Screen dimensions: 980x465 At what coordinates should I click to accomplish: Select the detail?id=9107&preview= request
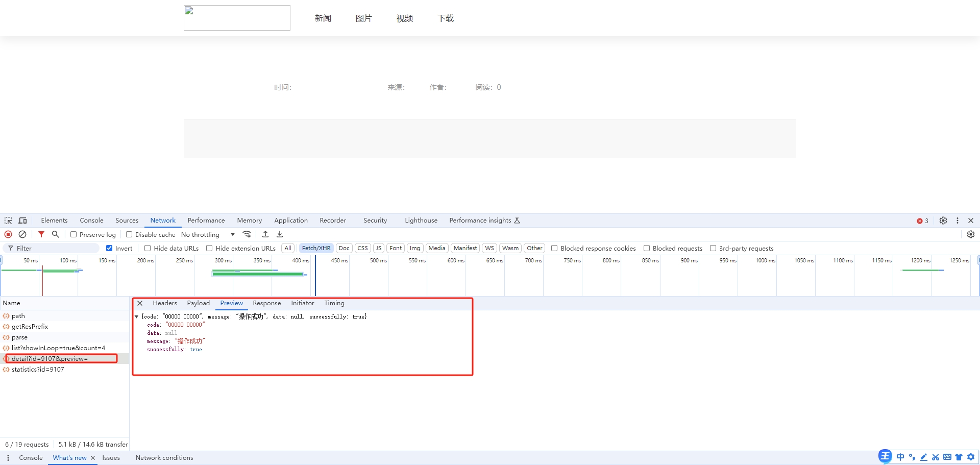click(x=64, y=359)
